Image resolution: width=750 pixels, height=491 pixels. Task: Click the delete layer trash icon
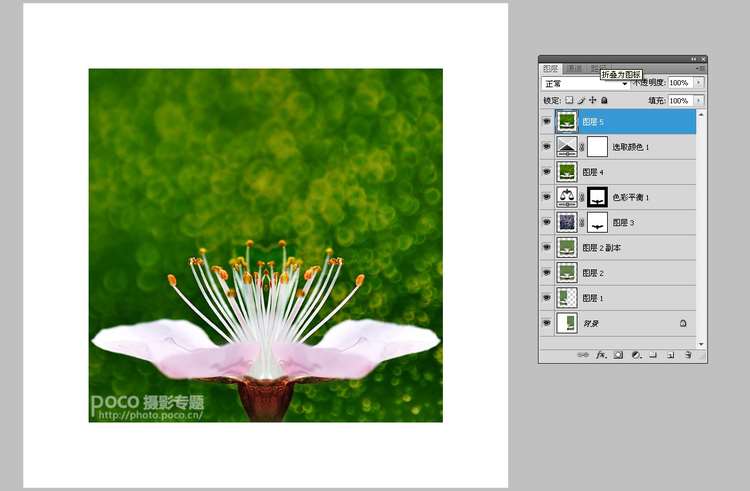click(x=689, y=354)
